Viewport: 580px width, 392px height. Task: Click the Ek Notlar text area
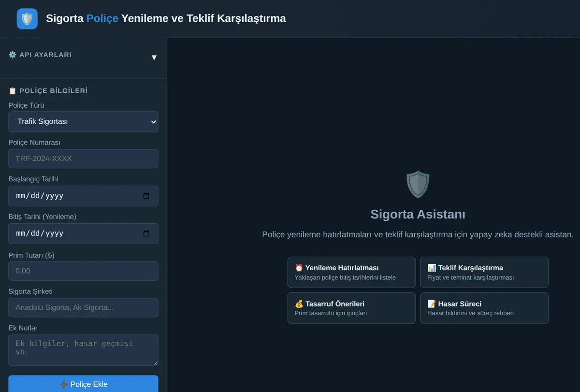[x=83, y=350]
